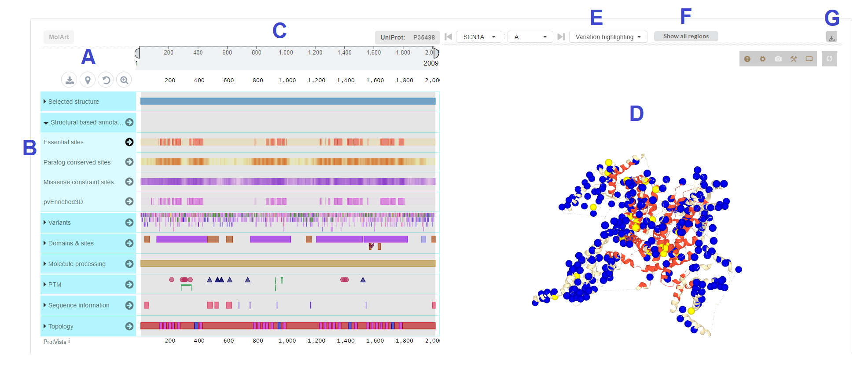Click the top-right export download icon
868x376 pixels.
point(831,37)
